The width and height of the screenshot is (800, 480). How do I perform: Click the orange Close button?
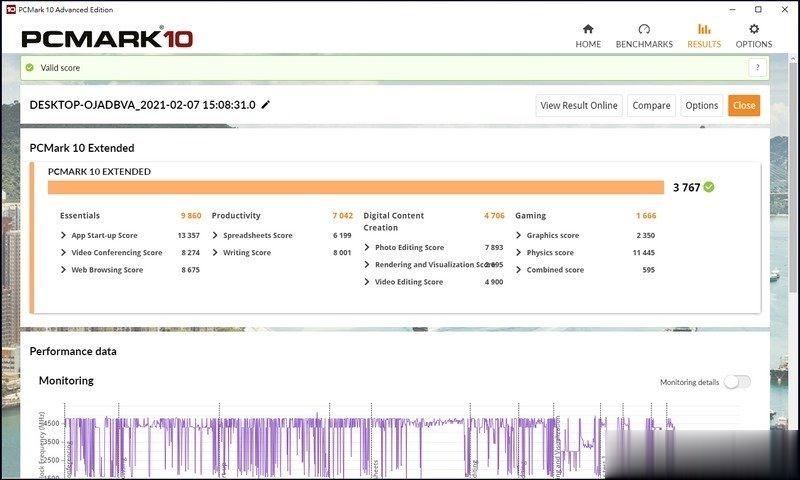[744, 105]
